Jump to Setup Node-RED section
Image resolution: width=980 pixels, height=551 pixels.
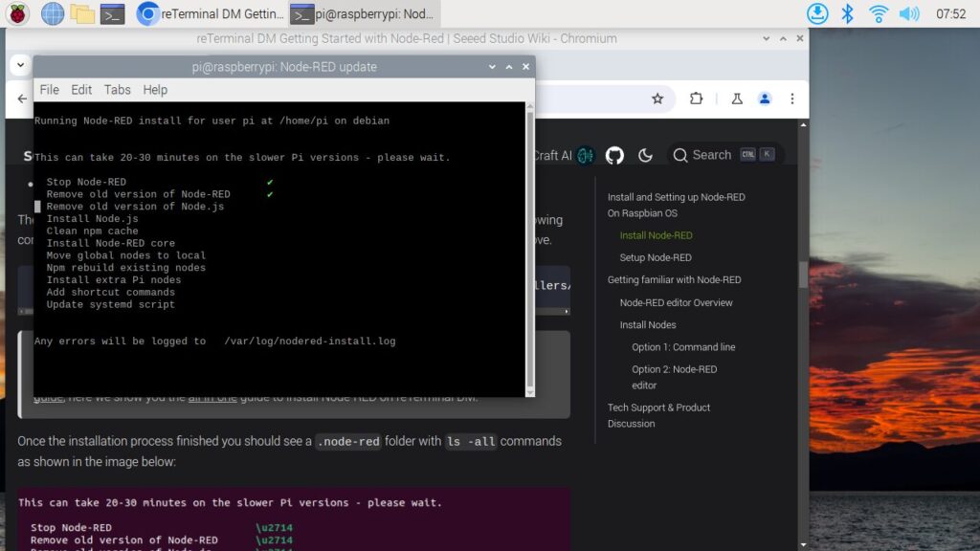point(655,257)
